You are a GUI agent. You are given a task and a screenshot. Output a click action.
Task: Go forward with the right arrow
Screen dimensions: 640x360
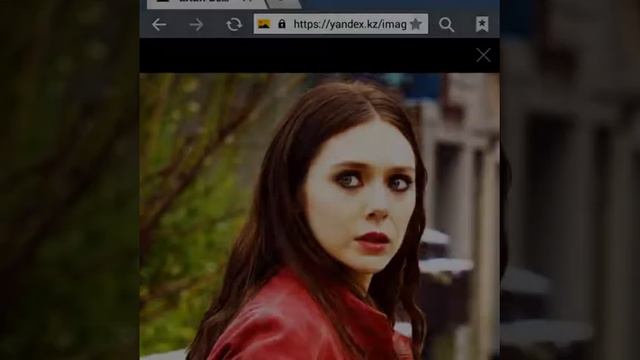click(196, 25)
